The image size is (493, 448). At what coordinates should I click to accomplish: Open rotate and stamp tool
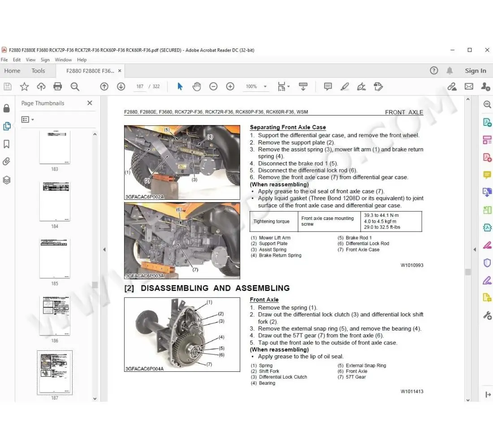click(x=378, y=86)
